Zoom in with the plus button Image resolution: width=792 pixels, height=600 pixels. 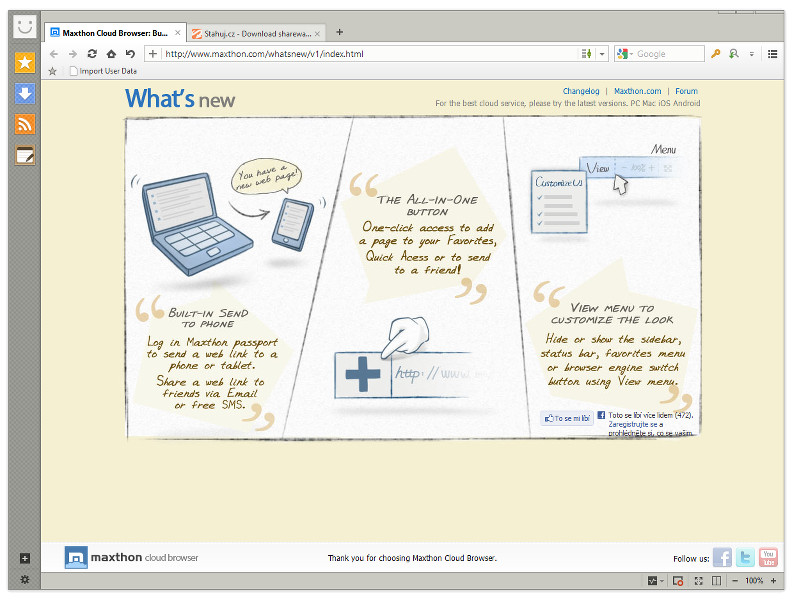(773, 581)
